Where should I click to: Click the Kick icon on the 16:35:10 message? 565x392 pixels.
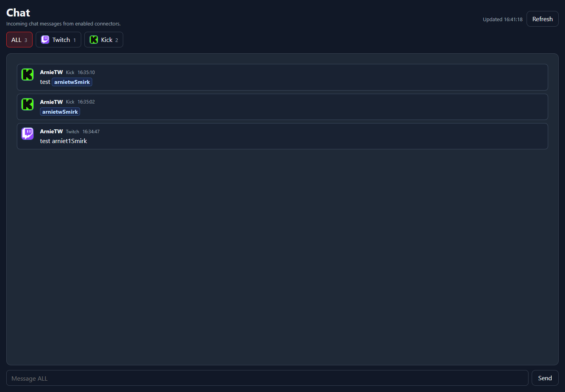click(x=27, y=74)
